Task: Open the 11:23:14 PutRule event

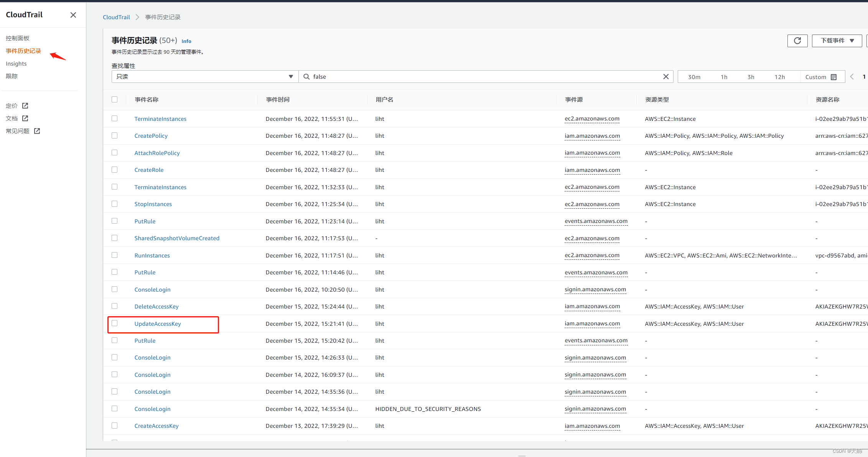Action: point(145,221)
